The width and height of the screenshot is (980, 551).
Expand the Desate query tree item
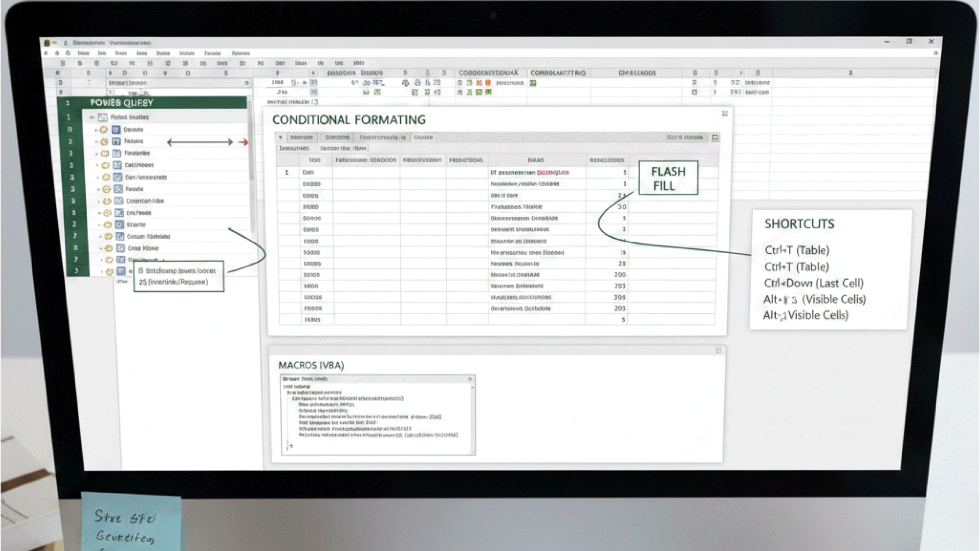tap(96, 130)
